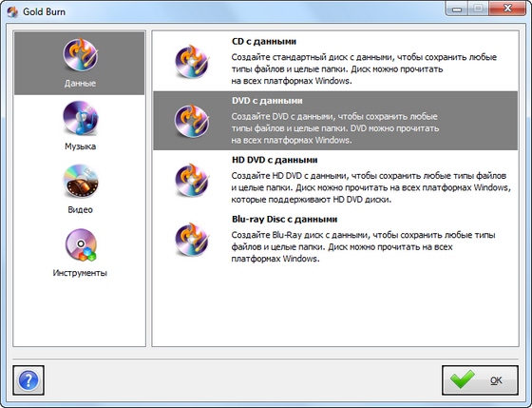Select the Музыка label in sidebar
Image resolution: width=532 pixels, height=408 pixels.
pyautogui.click(x=81, y=146)
